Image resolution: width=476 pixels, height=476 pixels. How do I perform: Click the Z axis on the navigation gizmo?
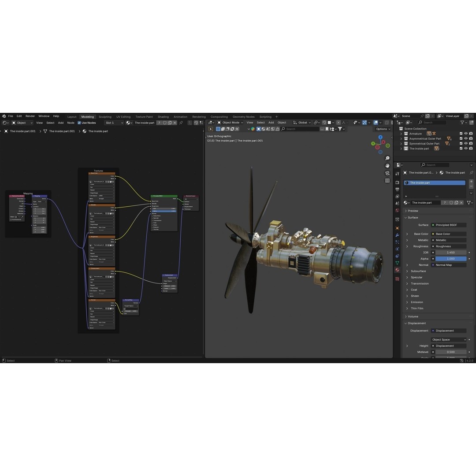point(380,137)
